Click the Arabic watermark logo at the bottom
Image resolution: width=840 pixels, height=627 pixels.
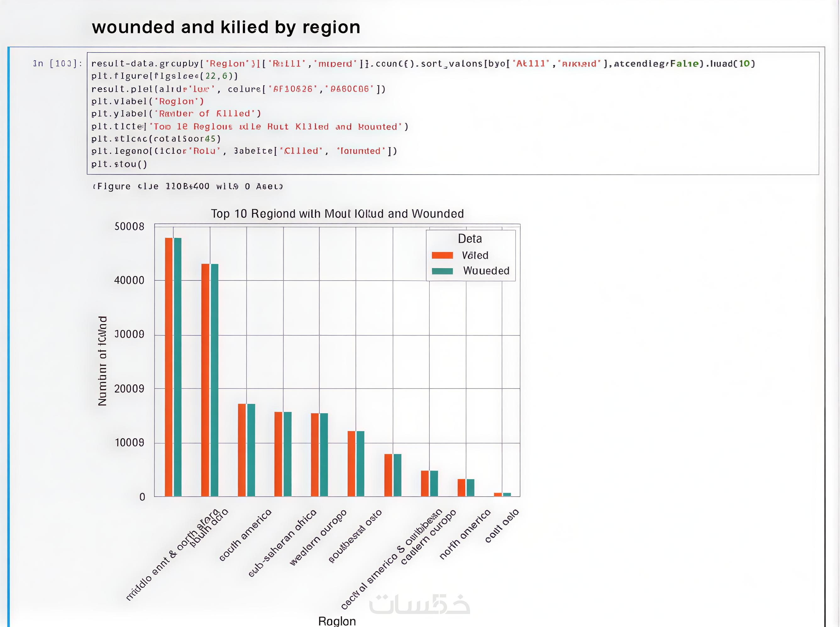coord(419,604)
